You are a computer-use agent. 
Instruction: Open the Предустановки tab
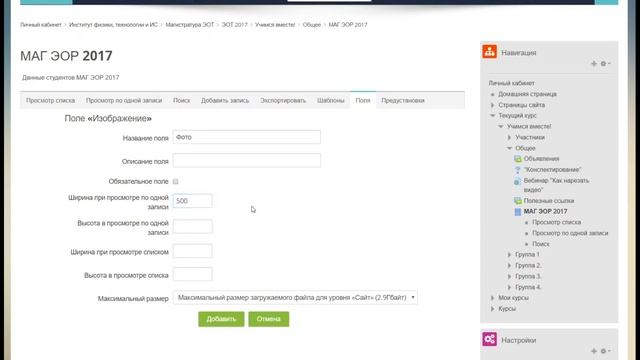403,100
